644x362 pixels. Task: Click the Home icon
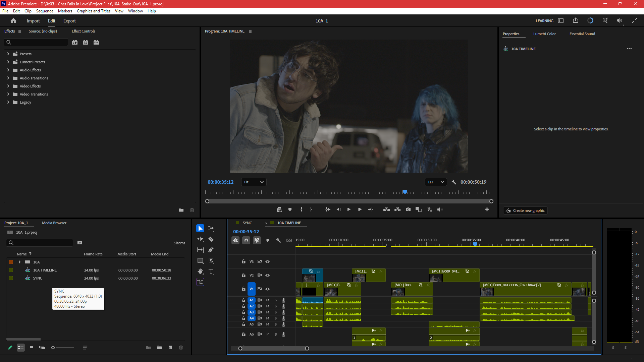tap(13, 21)
